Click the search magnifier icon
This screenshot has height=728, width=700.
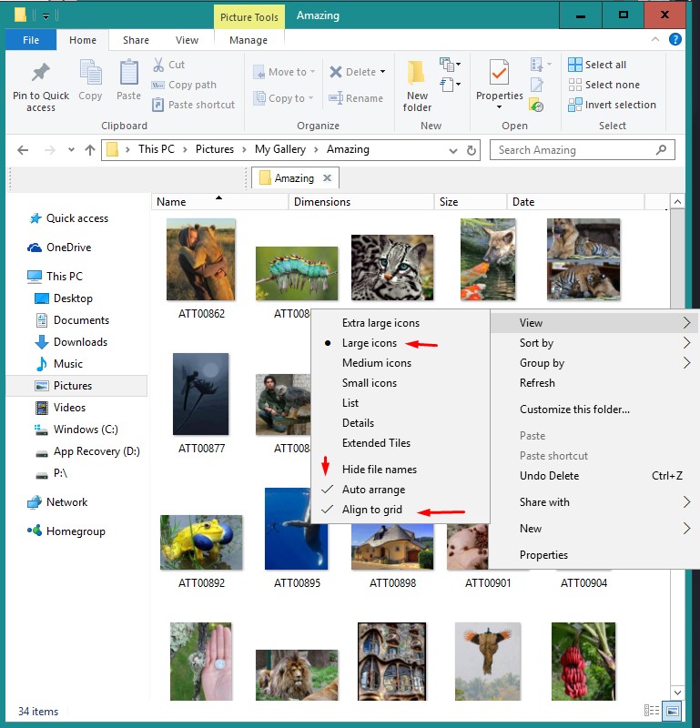click(661, 150)
